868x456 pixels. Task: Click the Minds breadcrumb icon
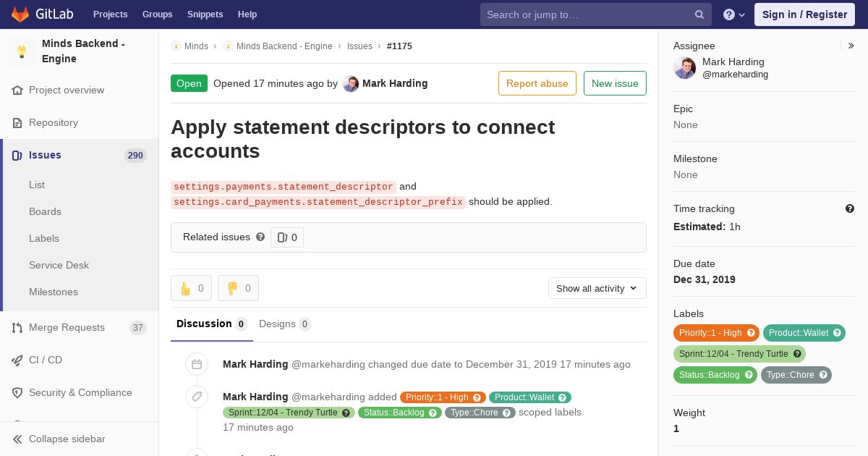click(176, 46)
